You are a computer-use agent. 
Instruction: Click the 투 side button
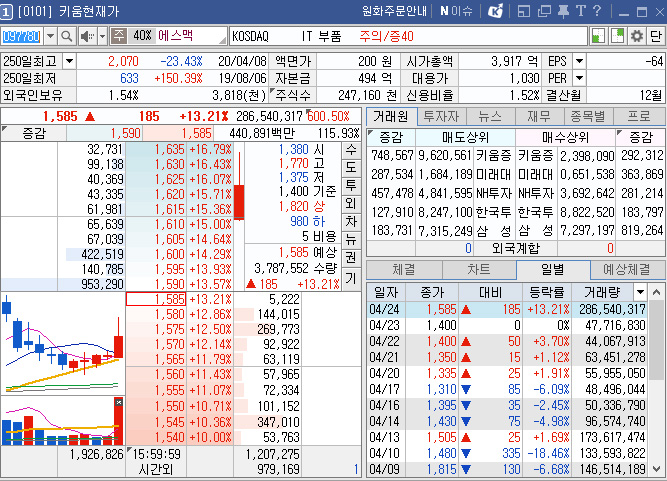[351, 185]
